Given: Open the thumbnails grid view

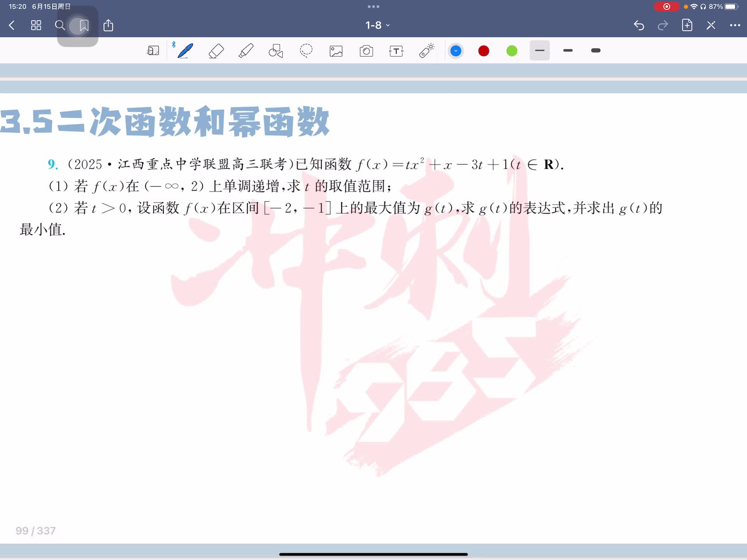Looking at the screenshot, I should pyautogui.click(x=36, y=26).
